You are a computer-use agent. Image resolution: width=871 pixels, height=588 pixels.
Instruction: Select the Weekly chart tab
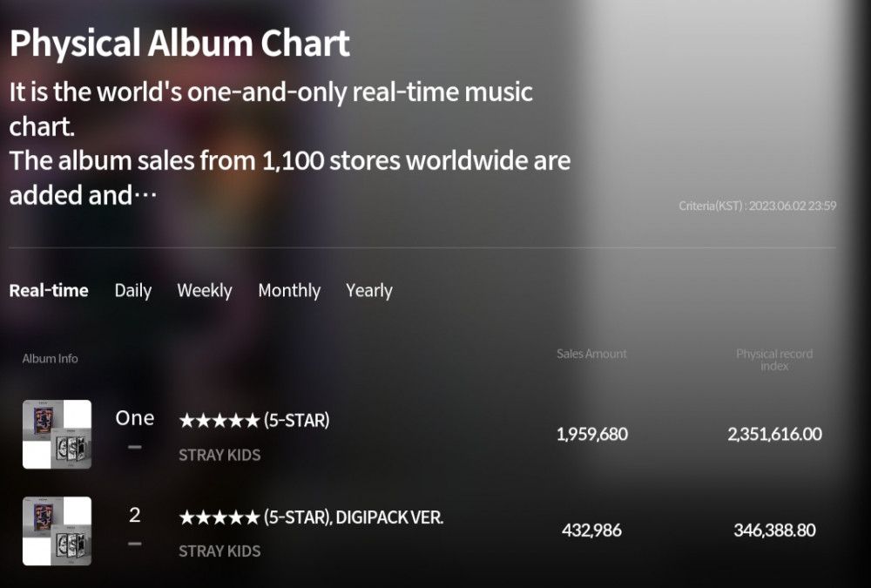(205, 291)
